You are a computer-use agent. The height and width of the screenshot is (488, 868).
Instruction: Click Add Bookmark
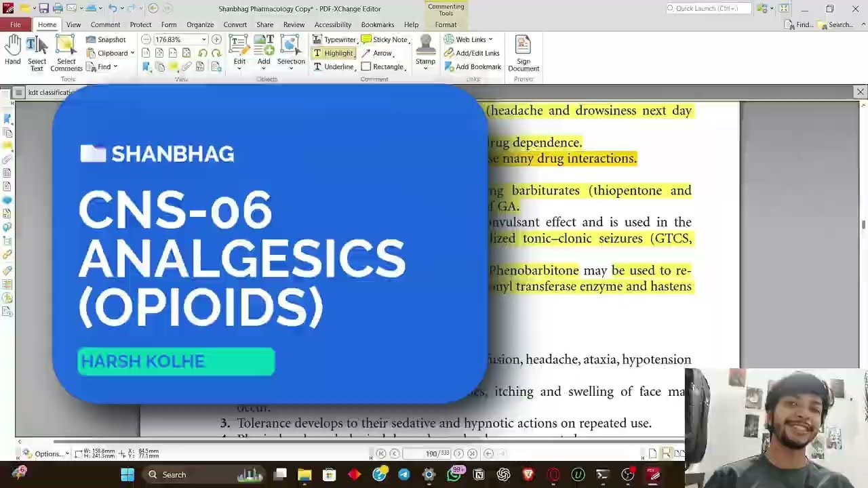click(x=473, y=66)
